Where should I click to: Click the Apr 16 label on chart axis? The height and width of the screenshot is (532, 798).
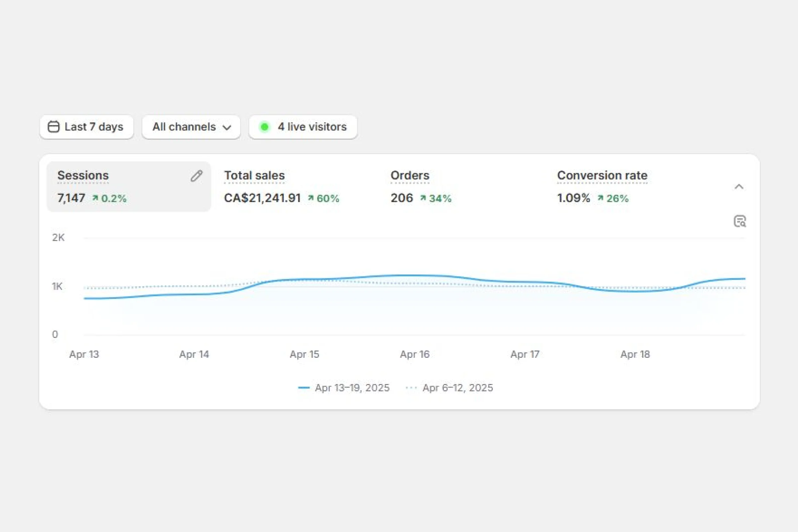(415, 354)
